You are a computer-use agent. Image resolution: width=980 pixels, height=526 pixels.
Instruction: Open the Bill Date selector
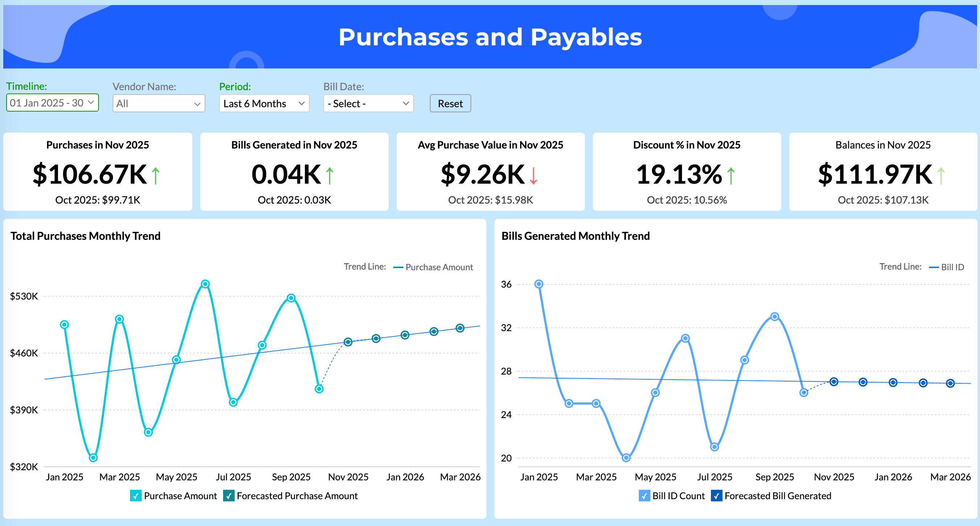(x=368, y=103)
